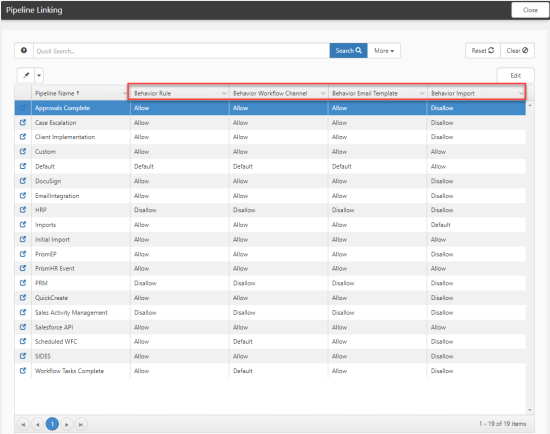
Task: Go to the first page icon
Action: pyautogui.click(x=23, y=425)
